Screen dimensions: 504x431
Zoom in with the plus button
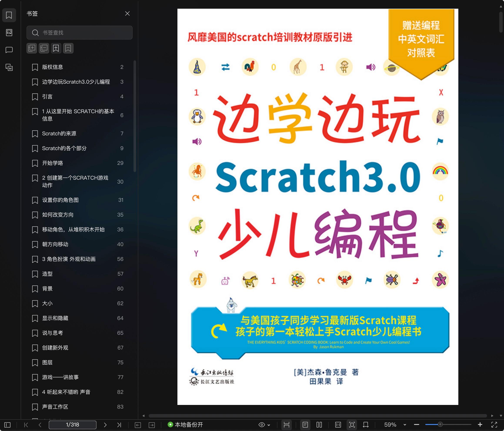coord(480,425)
